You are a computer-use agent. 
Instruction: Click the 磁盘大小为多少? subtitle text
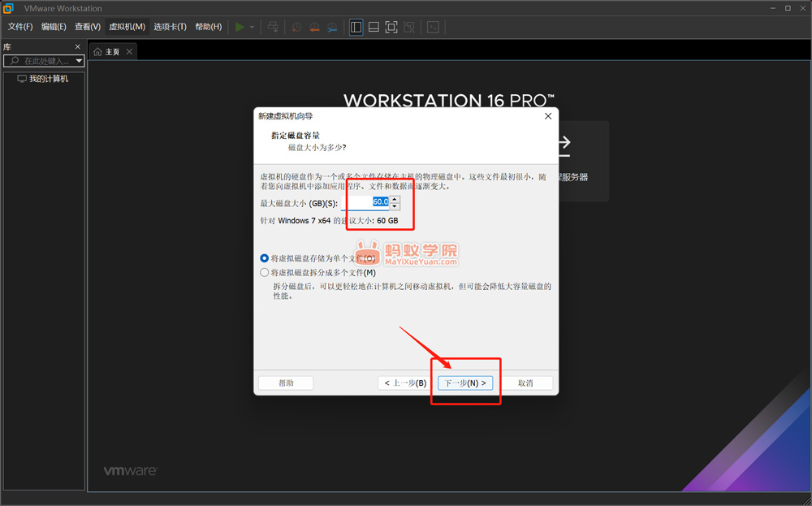point(317,148)
